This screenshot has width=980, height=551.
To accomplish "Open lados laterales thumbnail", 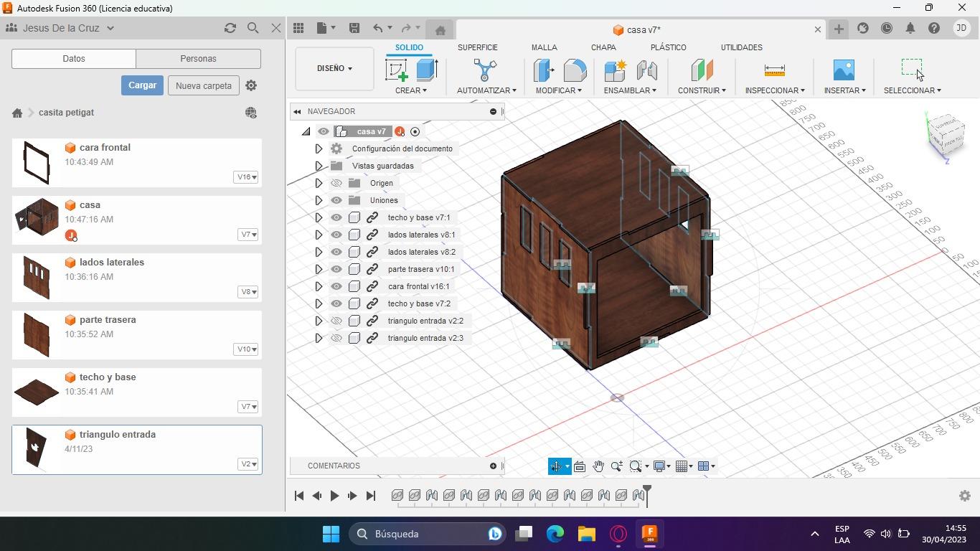I will click(37, 277).
